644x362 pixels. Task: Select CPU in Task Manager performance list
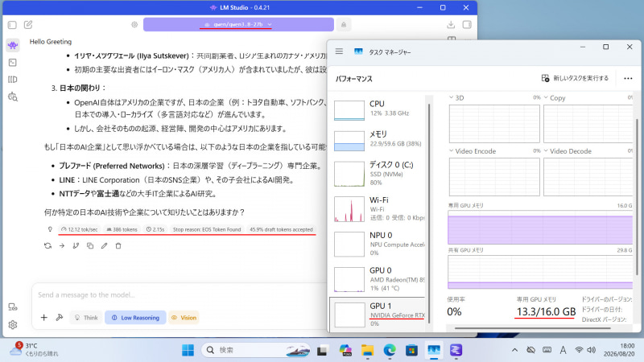[x=378, y=109]
